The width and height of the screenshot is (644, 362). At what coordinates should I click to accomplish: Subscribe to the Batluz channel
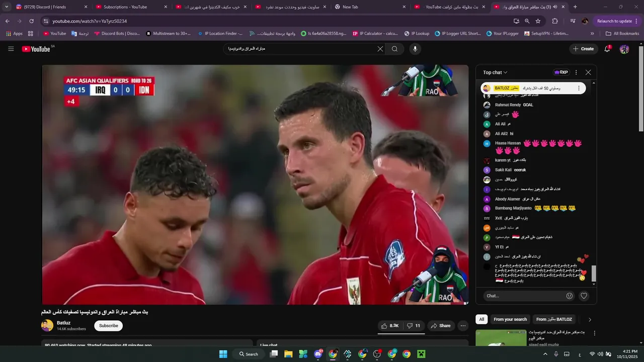coord(109,326)
